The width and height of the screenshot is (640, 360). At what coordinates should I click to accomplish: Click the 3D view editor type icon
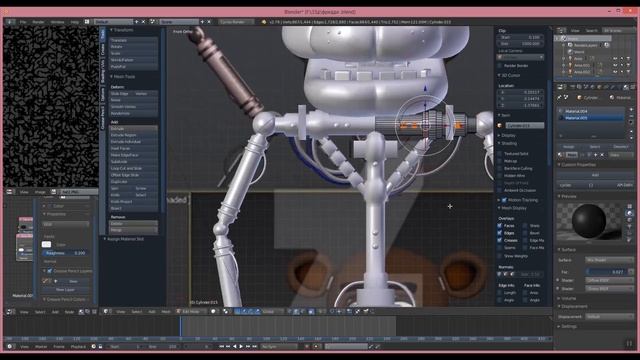[x=106, y=311]
